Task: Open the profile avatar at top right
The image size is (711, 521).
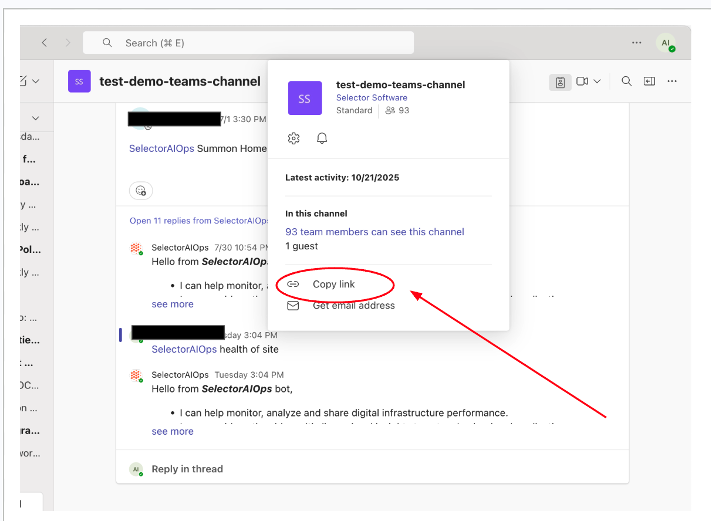Action: 666,43
